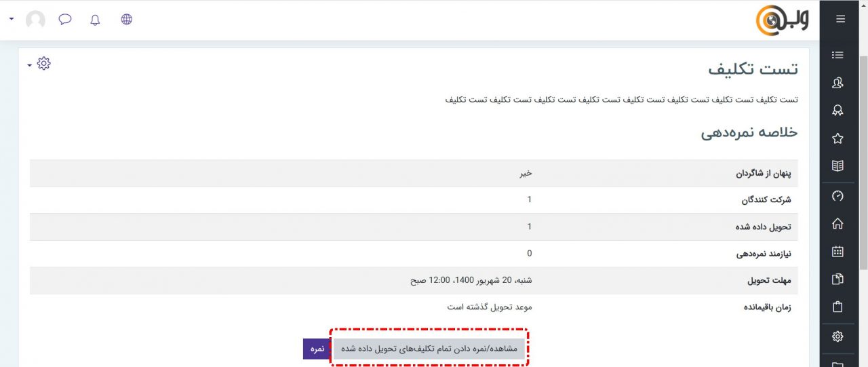This screenshot has width=868, height=367.
Task: Click the purple نمره button
Action: [317, 349]
